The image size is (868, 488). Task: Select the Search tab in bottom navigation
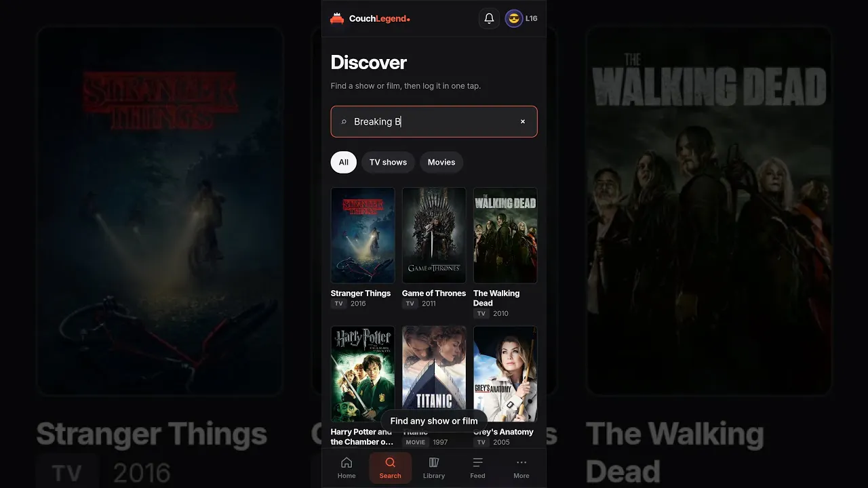pyautogui.click(x=391, y=468)
